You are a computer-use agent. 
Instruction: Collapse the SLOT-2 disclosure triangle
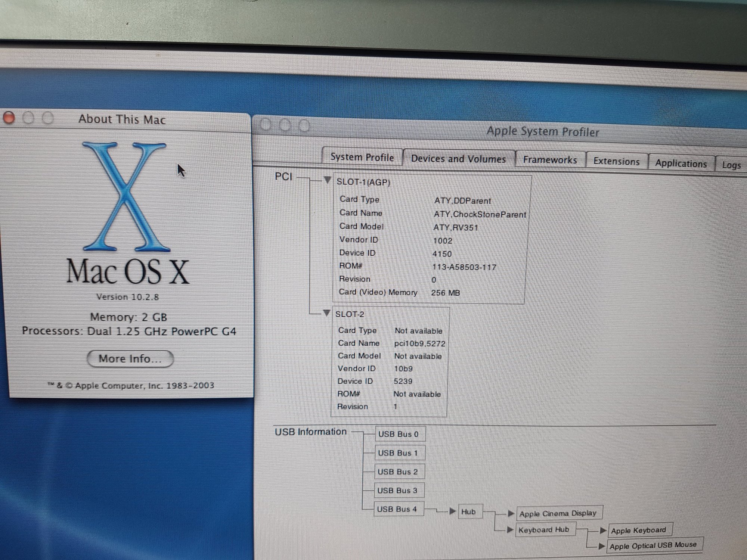point(326,312)
